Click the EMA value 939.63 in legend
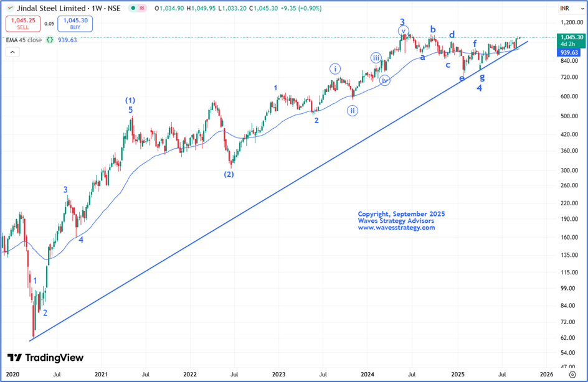The image size is (588, 382). [x=67, y=40]
